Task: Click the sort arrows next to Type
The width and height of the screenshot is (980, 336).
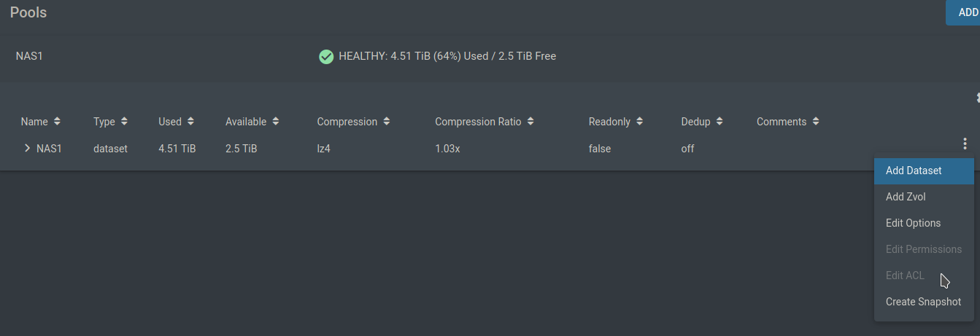Action: point(124,122)
